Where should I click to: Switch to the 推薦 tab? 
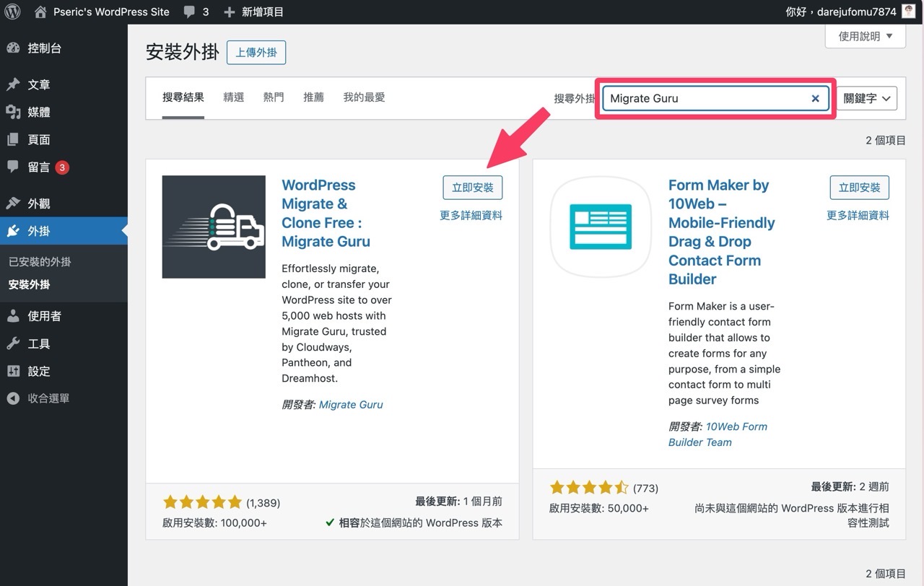click(314, 97)
